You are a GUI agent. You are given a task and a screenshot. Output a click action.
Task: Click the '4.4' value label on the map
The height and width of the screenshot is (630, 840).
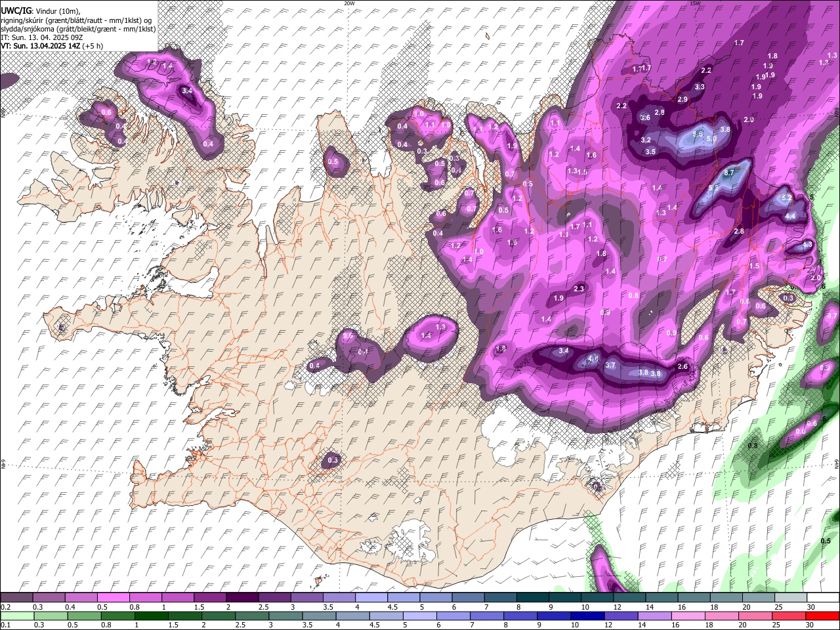pos(791,216)
